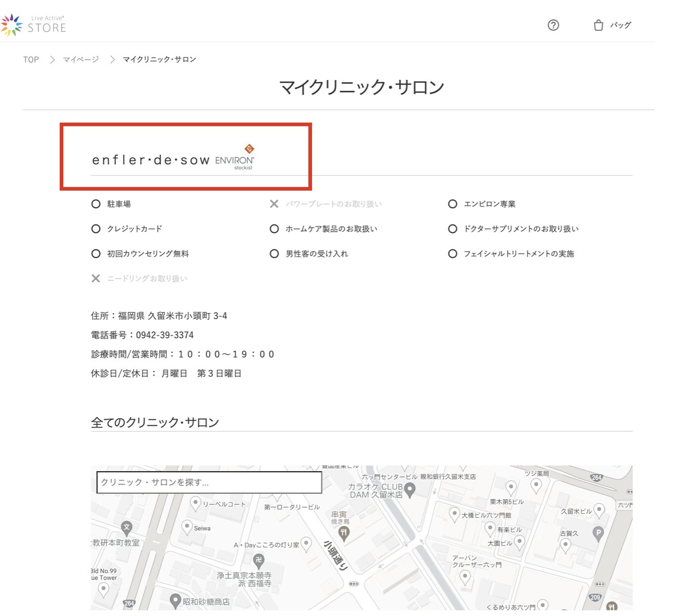
Task: Select the カラオケ CLUB DAM map pin
Action: [410, 489]
